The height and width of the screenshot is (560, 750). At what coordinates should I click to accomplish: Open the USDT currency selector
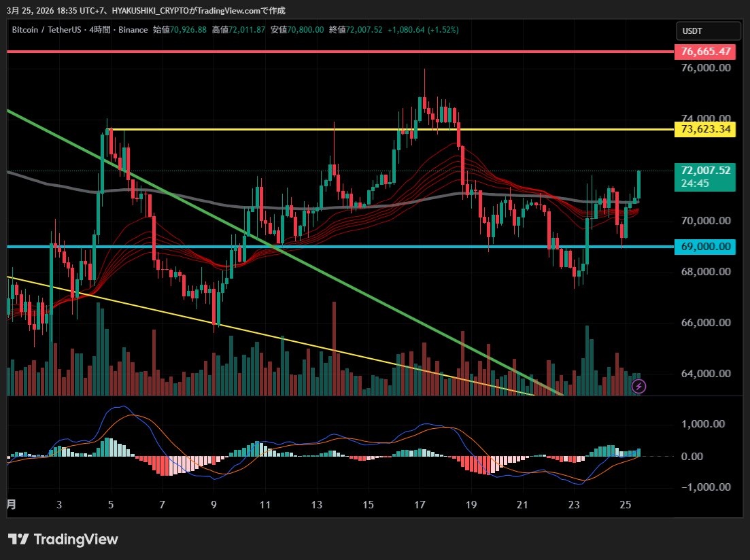(x=709, y=31)
